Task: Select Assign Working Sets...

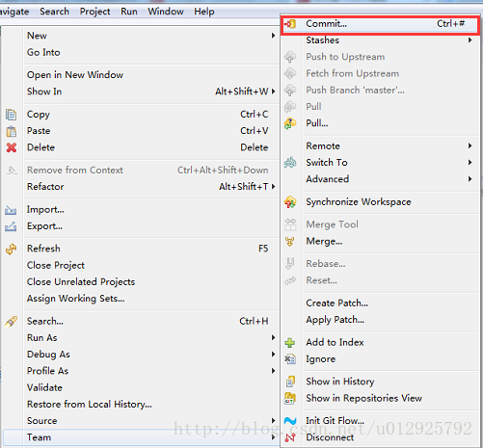Action: (x=76, y=299)
